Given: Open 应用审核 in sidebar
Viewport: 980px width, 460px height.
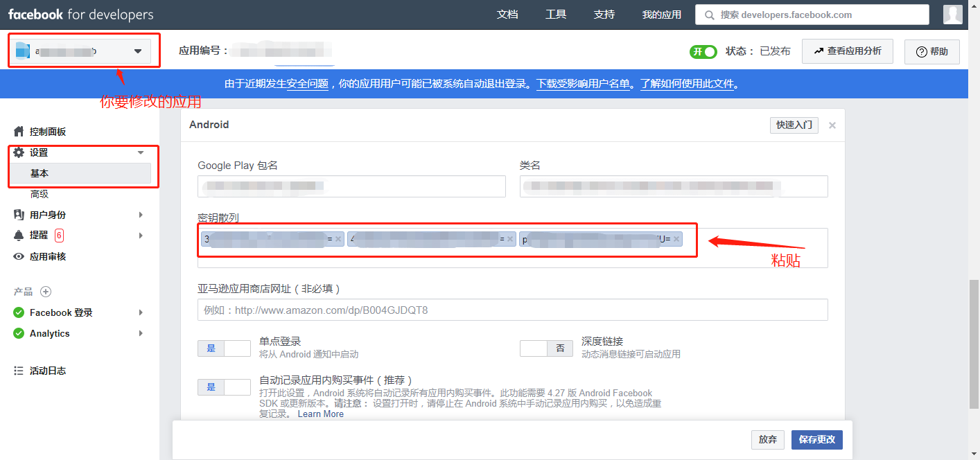Looking at the screenshot, I should [48, 256].
